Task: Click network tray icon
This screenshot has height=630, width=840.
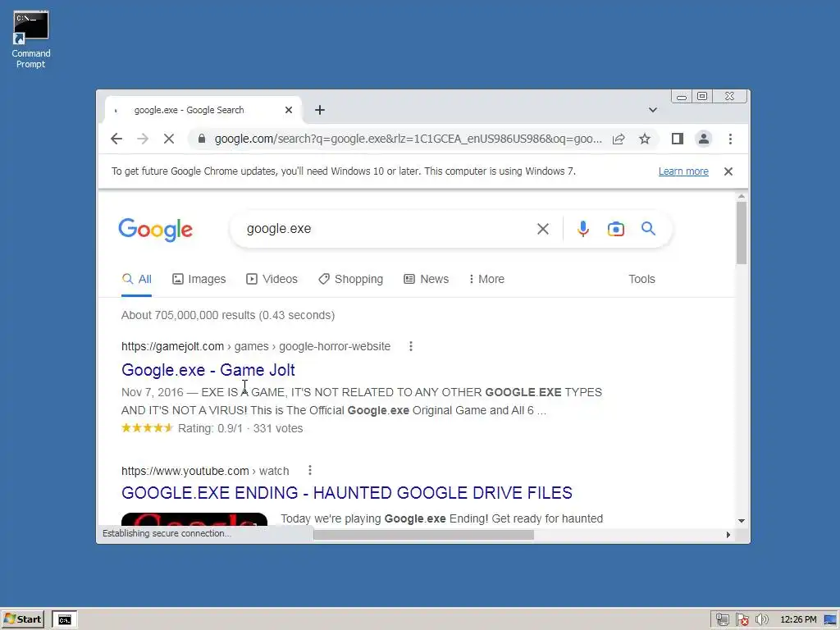Action: pos(722,620)
